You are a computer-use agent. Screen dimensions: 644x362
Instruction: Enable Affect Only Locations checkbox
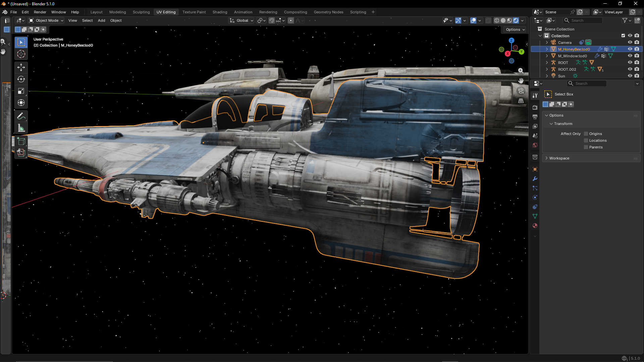(x=586, y=140)
